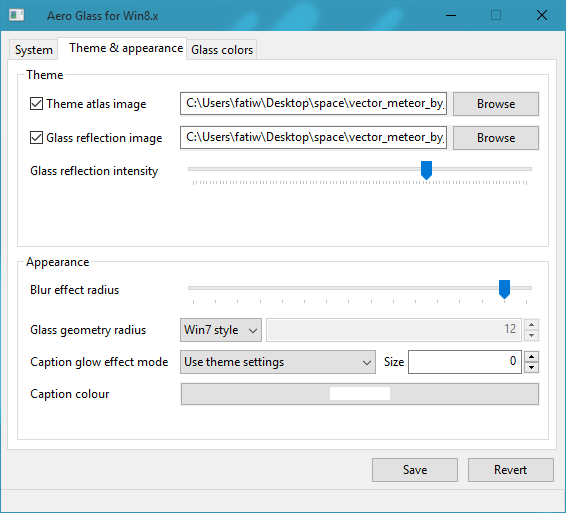Click the Aero Glass app icon in title bar
The image size is (566, 513).
(x=16, y=15)
